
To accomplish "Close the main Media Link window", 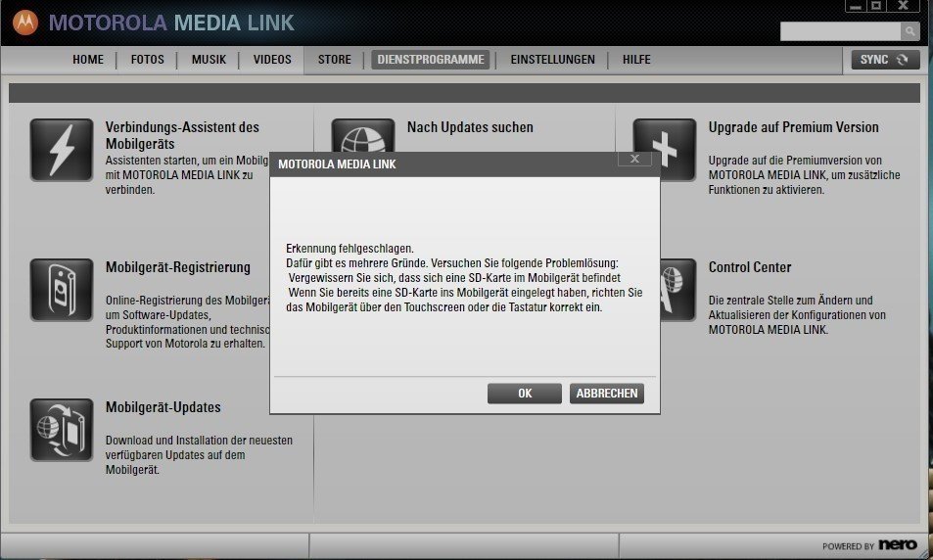I will 904,6.
